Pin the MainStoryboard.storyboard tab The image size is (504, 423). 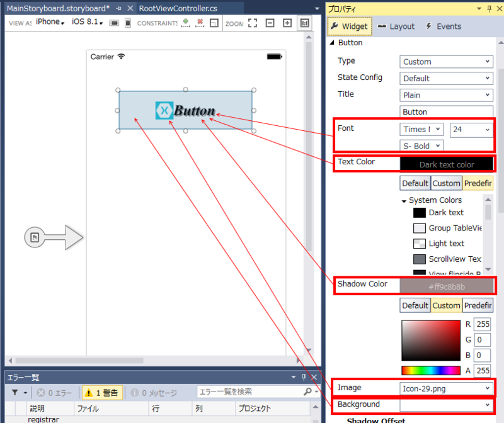[x=118, y=8]
